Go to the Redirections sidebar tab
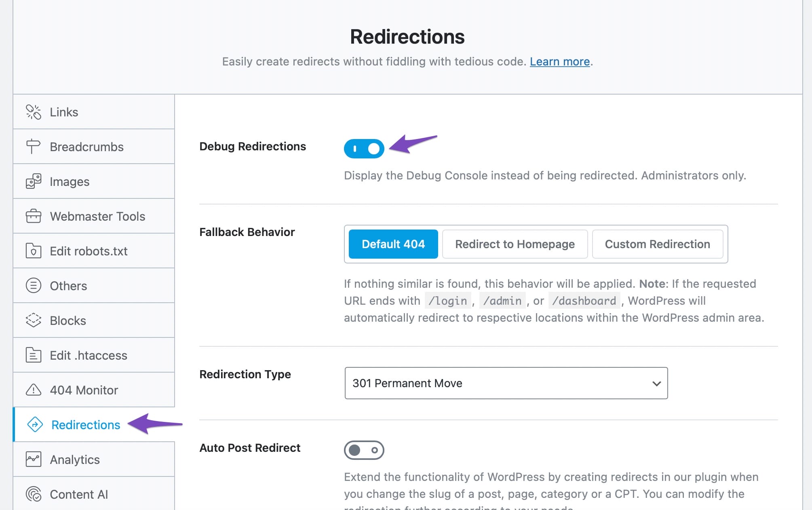Screen dimensions: 812x510 (x=86, y=425)
